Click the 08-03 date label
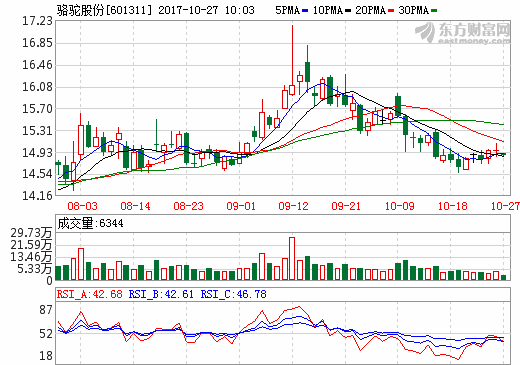The height and width of the screenshot is (365, 520). tap(82, 206)
